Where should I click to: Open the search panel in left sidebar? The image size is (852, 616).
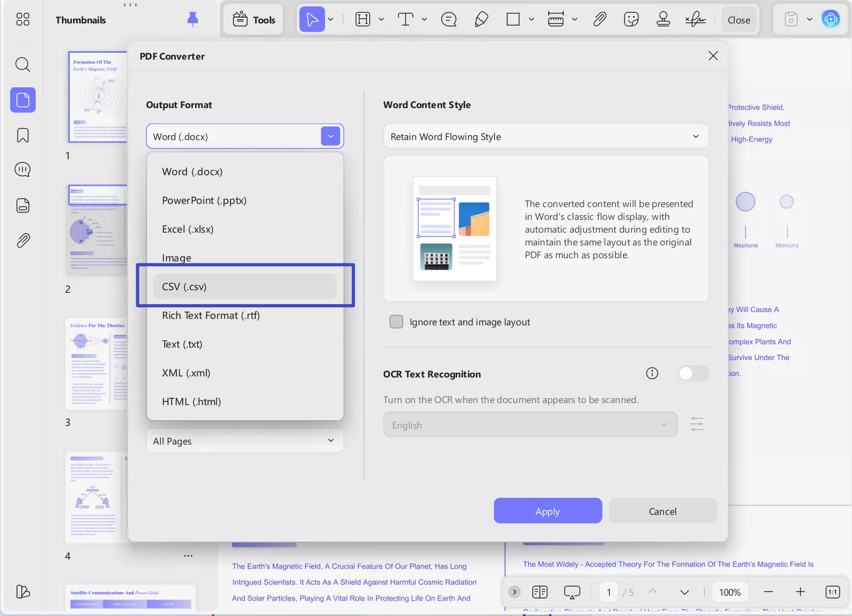tap(23, 64)
